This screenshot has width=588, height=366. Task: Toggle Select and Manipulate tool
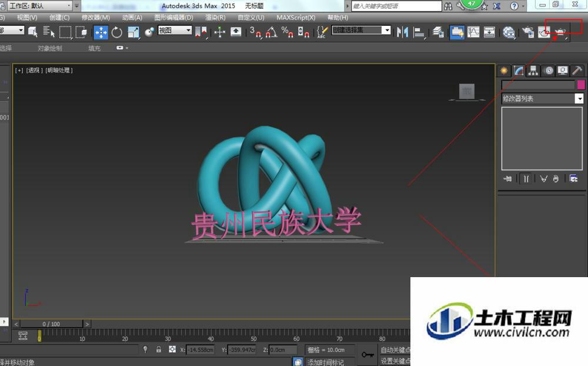point(220,32)
